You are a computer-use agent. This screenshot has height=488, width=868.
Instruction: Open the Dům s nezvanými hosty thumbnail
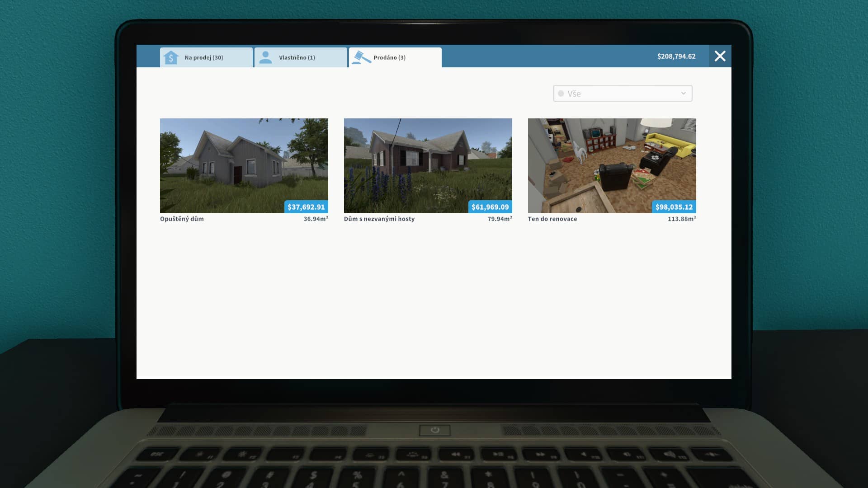click(x=428, y=166)
